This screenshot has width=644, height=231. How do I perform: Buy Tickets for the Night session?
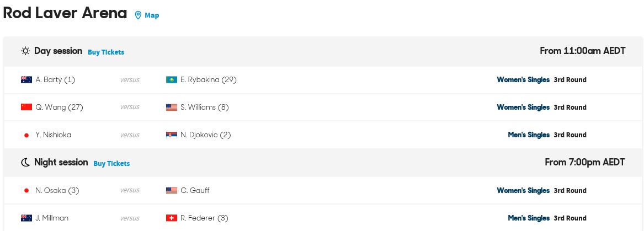tap(111, 163)
